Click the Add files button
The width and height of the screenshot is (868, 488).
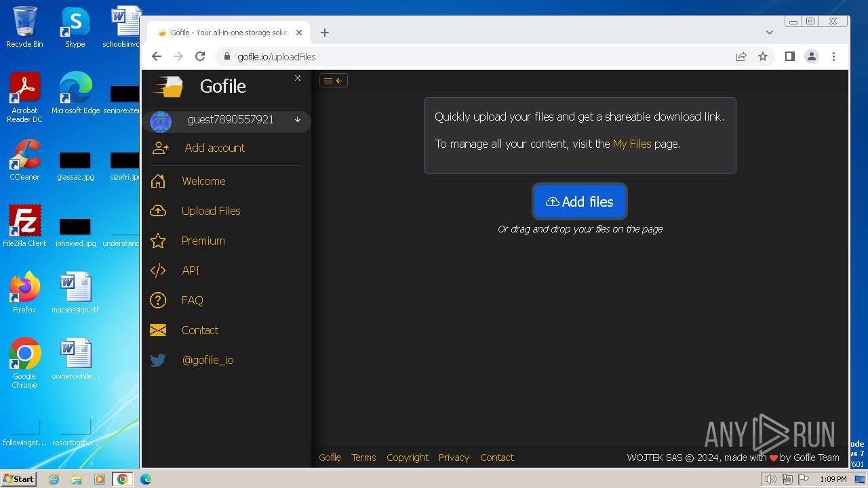580,201
